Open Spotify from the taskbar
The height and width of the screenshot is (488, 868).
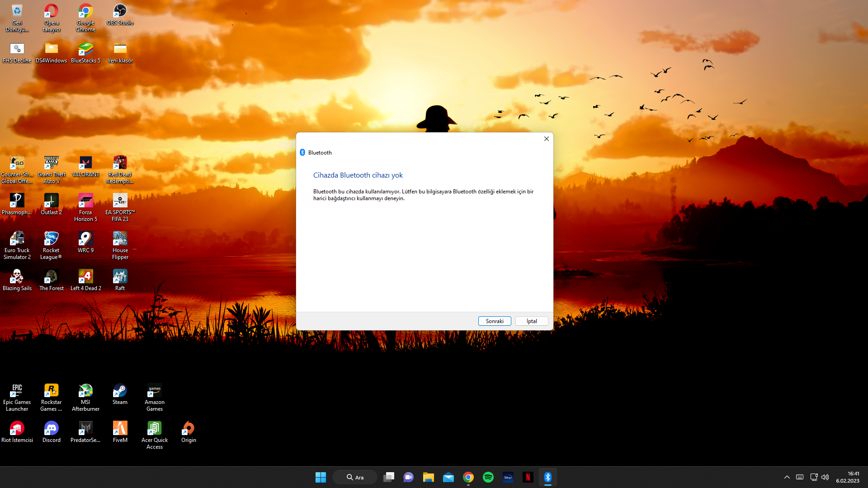488,477
